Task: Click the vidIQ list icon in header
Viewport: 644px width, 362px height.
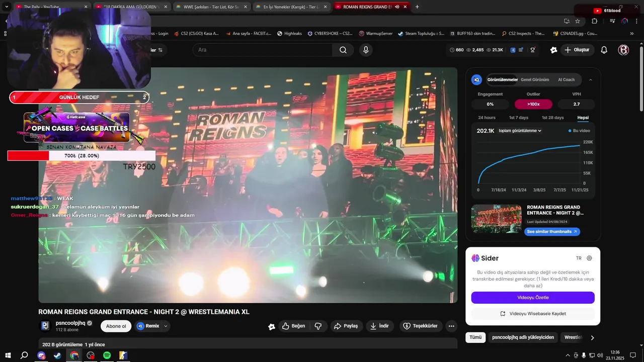Action: pos(521,50)
